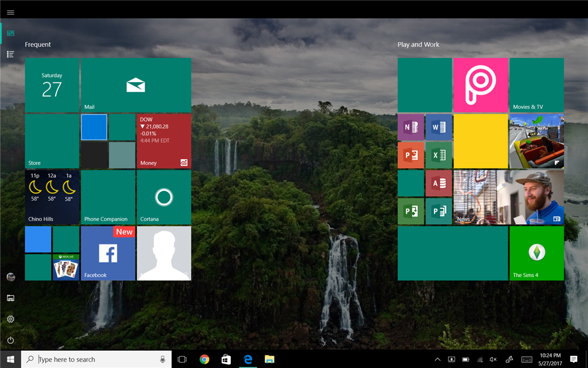Activate Cortana microphone in search box
Image resolution: width=588 pixels, height=368 pixels.
[163, 359]
